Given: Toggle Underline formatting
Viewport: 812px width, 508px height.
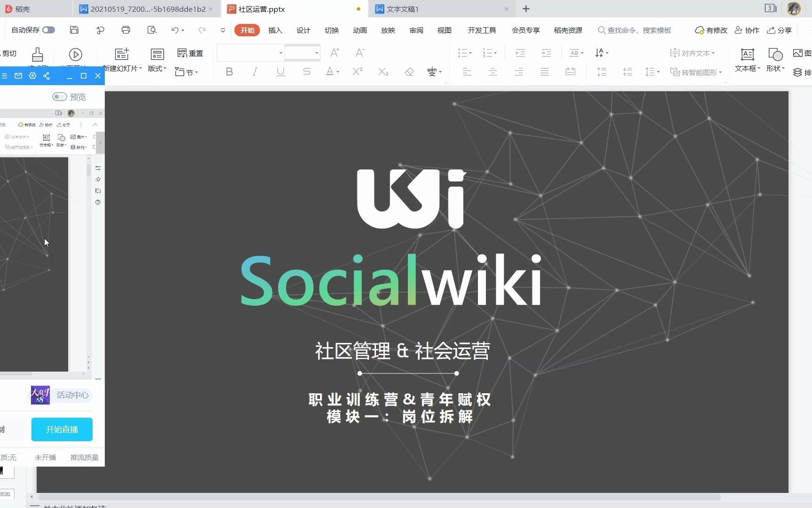Looking at the screenshot, I should click(x=281, y=72).
